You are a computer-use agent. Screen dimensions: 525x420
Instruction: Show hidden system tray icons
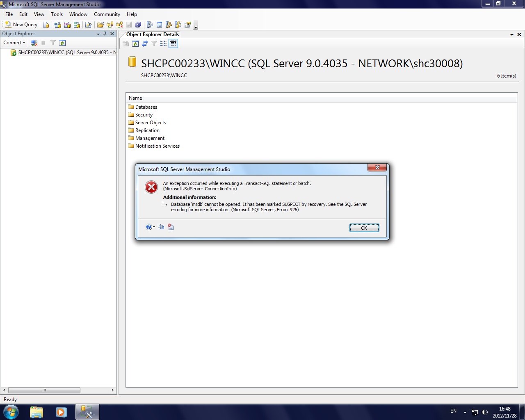click(x=465, y=412)
